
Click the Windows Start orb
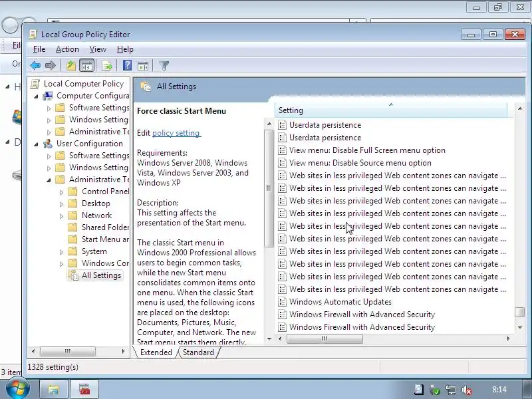pyautogui.click(x=17, y=388)
